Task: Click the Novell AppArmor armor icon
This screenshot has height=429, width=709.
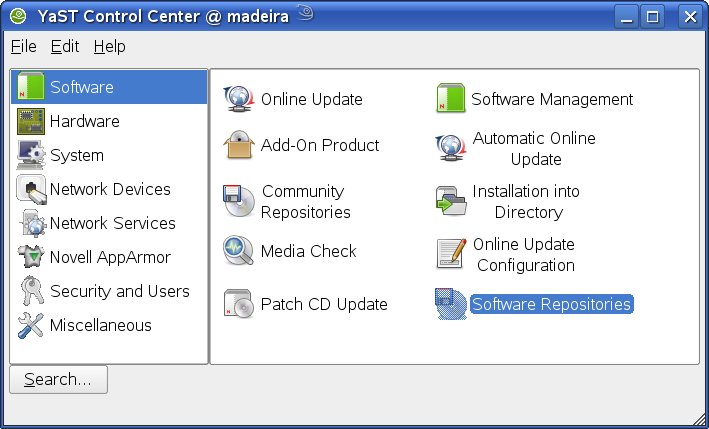Action: pyautogui.click(x=31, y=257)
